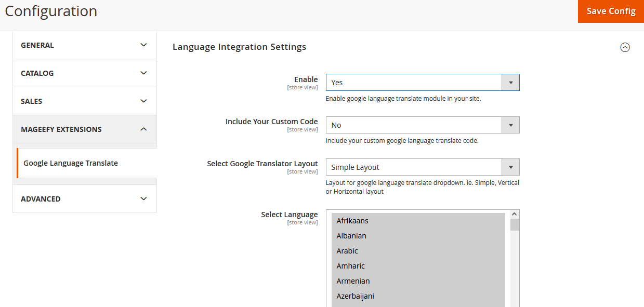Open the Google Language Translate settings page

(x=70, y=163)
